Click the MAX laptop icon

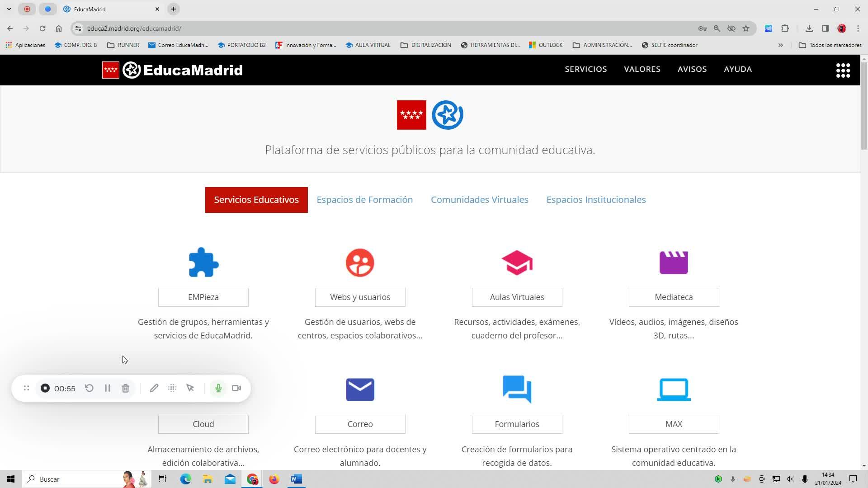tap(674, 389)
